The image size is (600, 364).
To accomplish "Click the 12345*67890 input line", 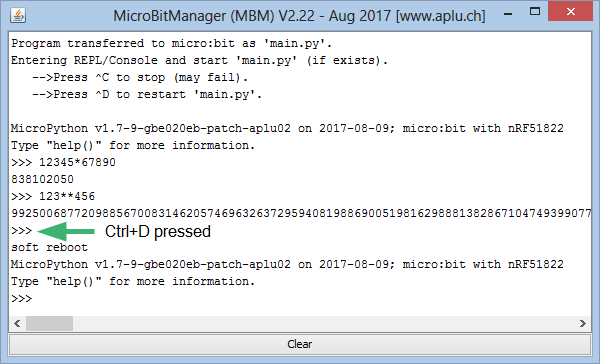I will tap(64, 162).
